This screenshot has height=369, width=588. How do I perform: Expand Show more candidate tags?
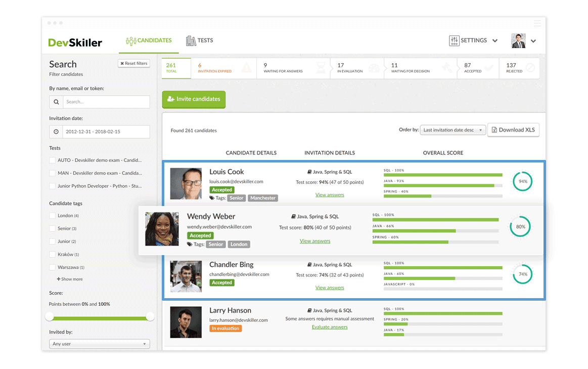click(x=70, y=279)
